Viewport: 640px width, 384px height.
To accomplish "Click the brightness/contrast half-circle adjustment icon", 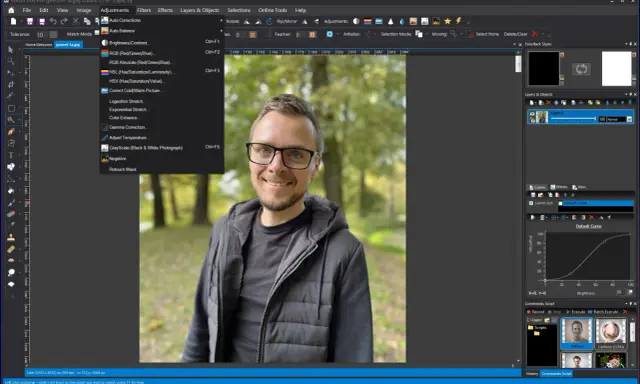I will [356, 21].
